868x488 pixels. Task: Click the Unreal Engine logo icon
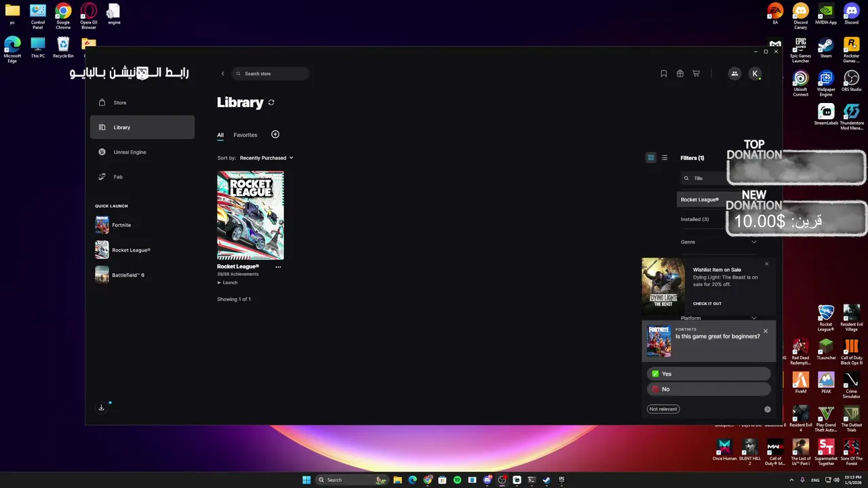[102, 152]
